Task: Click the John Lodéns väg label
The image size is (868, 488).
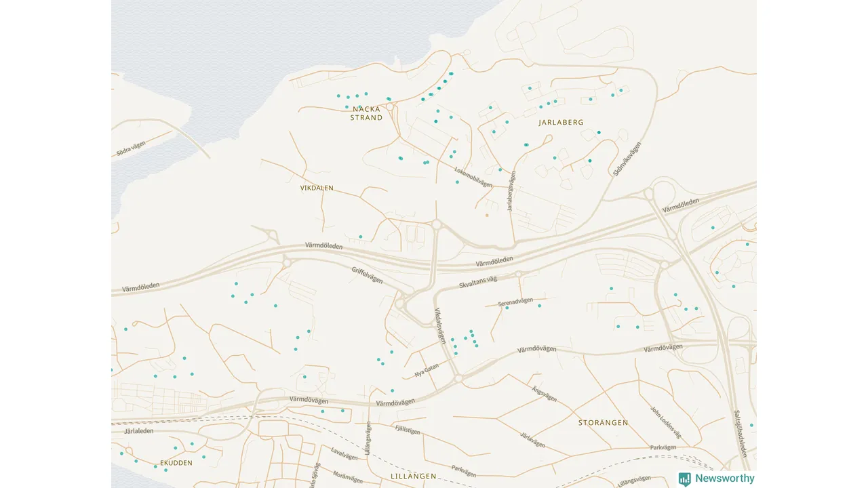Action: pos(665,422)
